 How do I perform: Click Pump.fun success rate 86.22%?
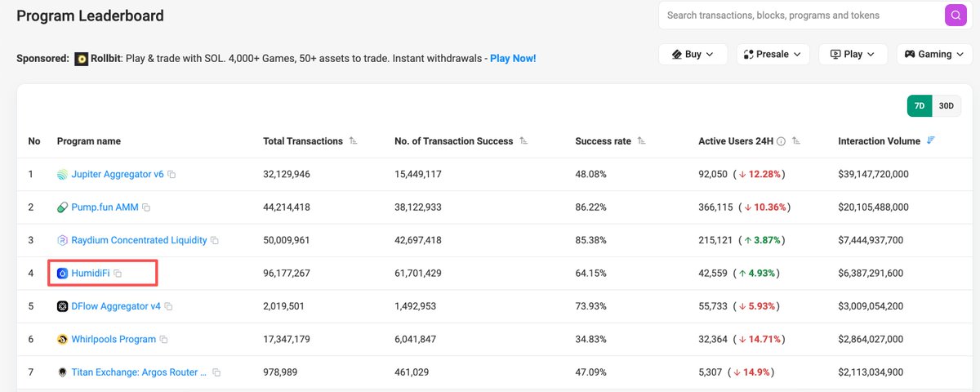[x=591, y=207]
